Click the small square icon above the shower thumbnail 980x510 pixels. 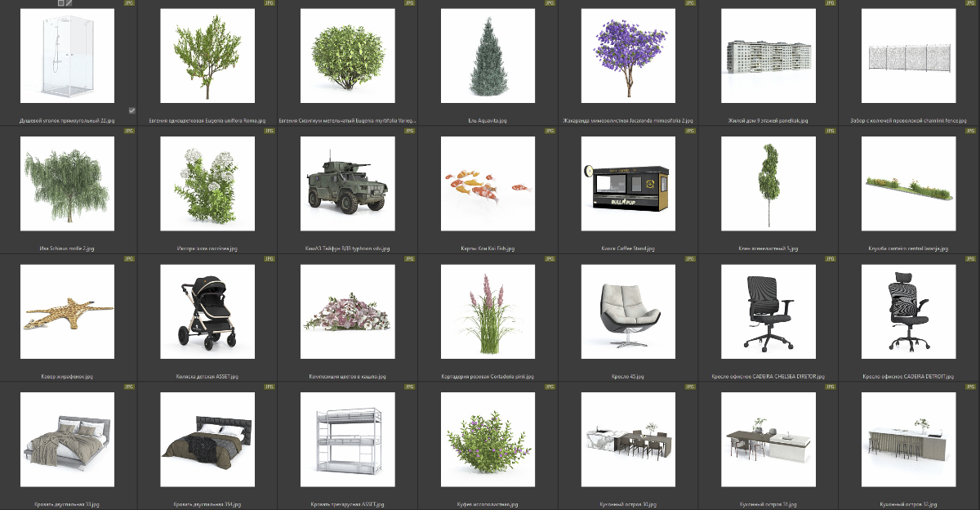click(61, 3)
